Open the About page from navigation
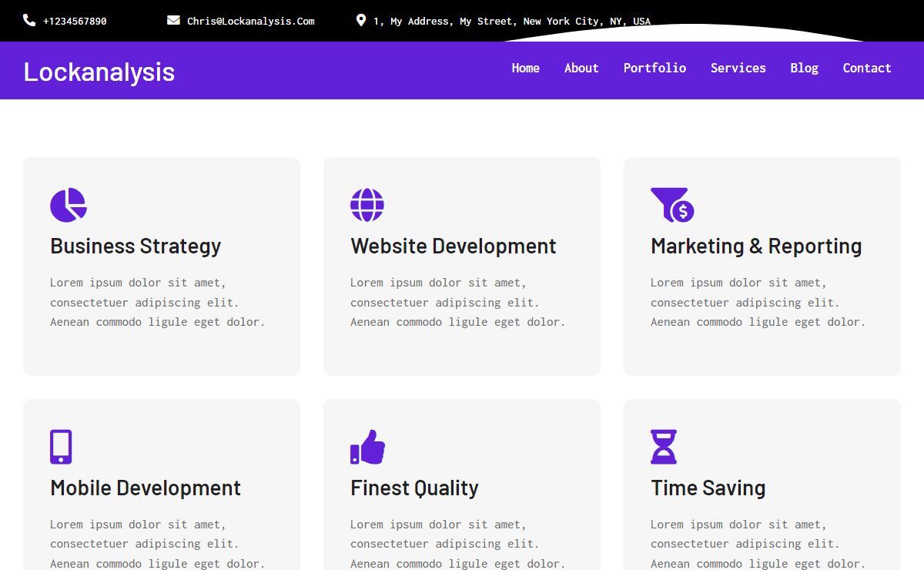 click(581, 68)
